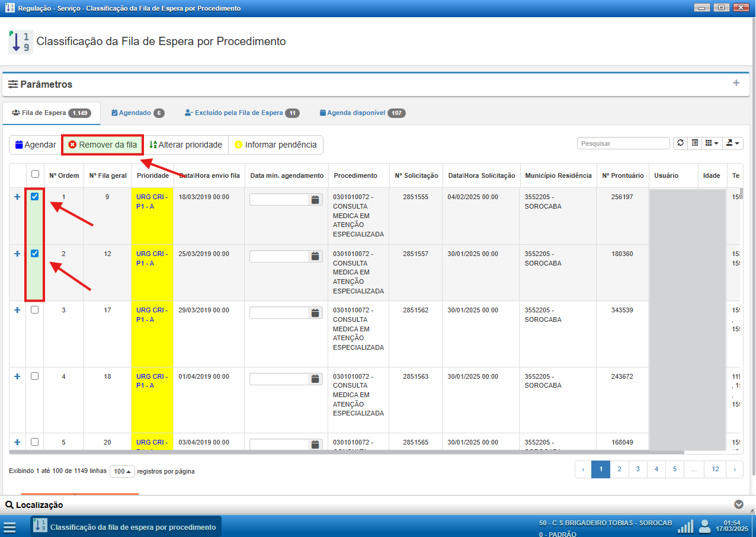Screen dimensions: 756x537
Task: Open calendar picker in order 3 row
Action: (x=315, y=312)
